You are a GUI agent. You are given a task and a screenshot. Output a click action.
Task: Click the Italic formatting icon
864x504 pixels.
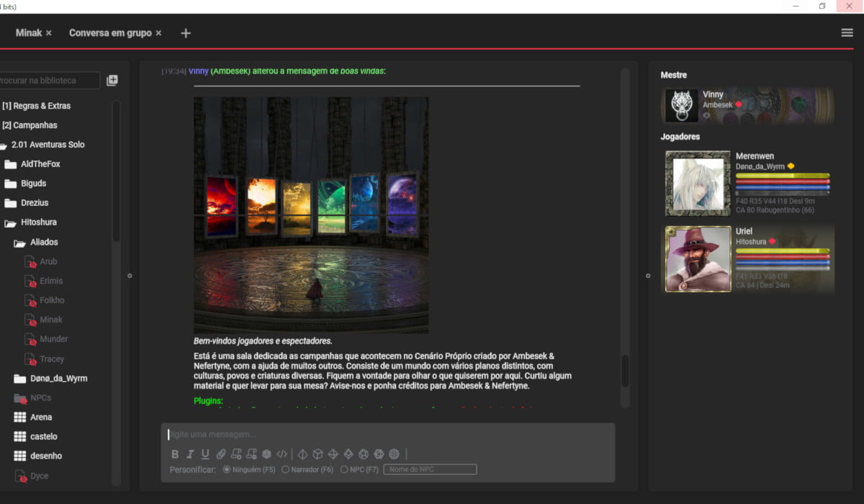click(190, 454)
